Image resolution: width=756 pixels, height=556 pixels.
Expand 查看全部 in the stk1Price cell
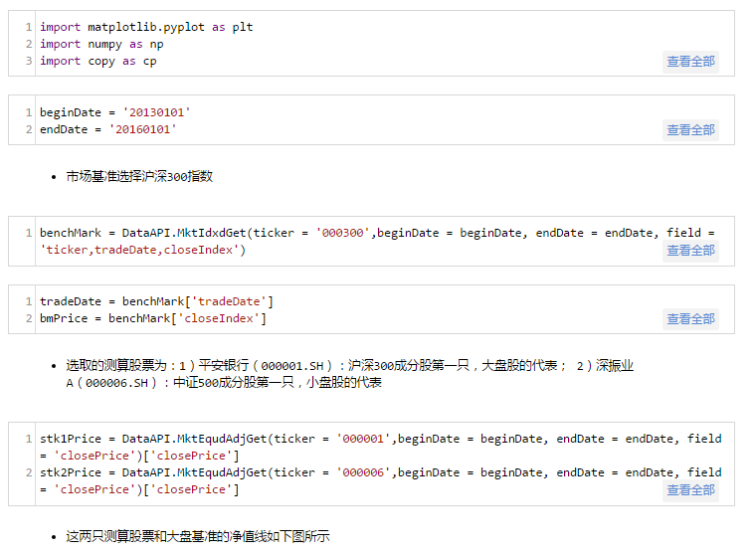[690, 490]
